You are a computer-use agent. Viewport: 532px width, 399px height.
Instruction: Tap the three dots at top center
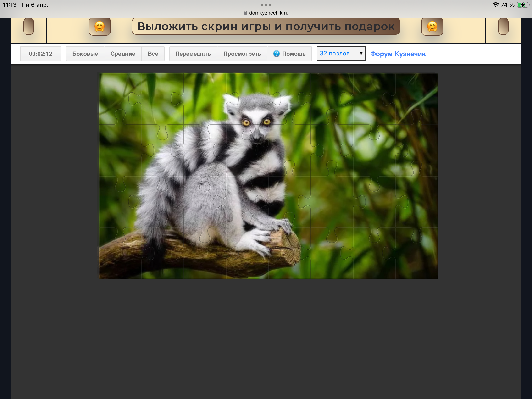pyautogui.click(x=266, y=5)
